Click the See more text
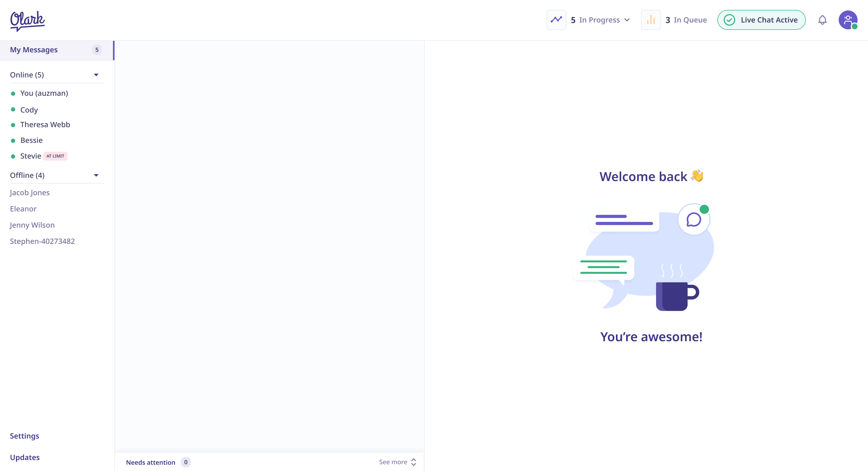This screenshot has height=471, width=868. click(x=393, y=462)
